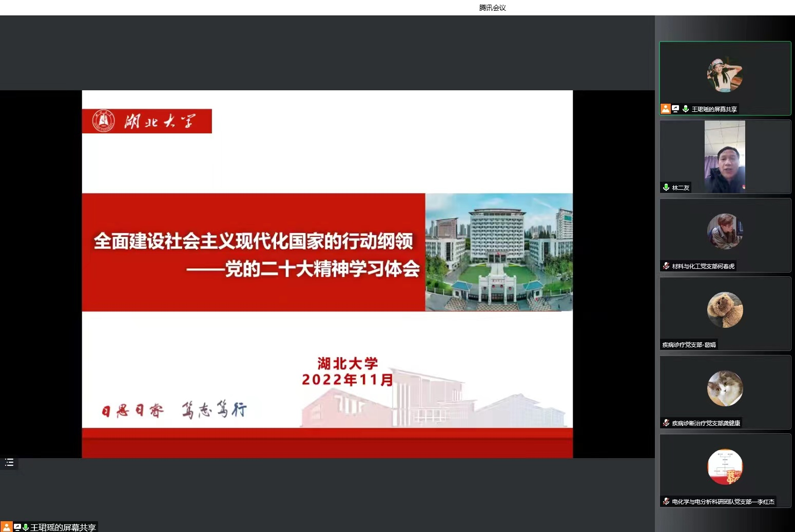Screen dimensions: 795x532
Task: Click the screen-share icon in the bottom-left speaker bar
Action: (17, 527)
